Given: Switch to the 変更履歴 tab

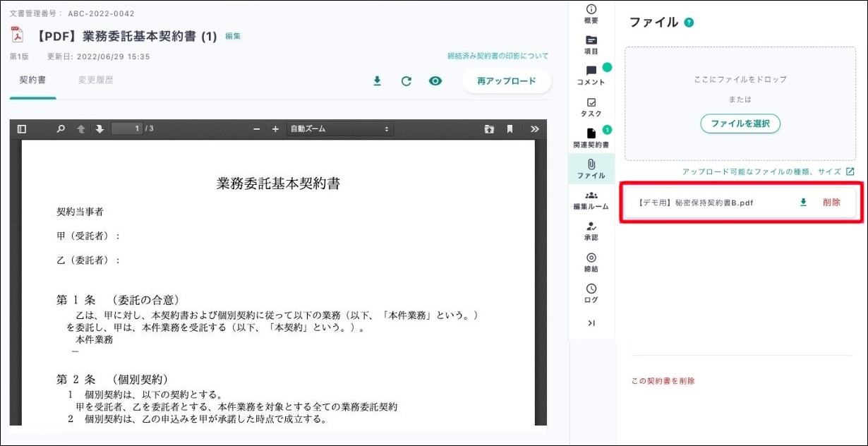Looking at the screenshot, I should coord(95,80).
